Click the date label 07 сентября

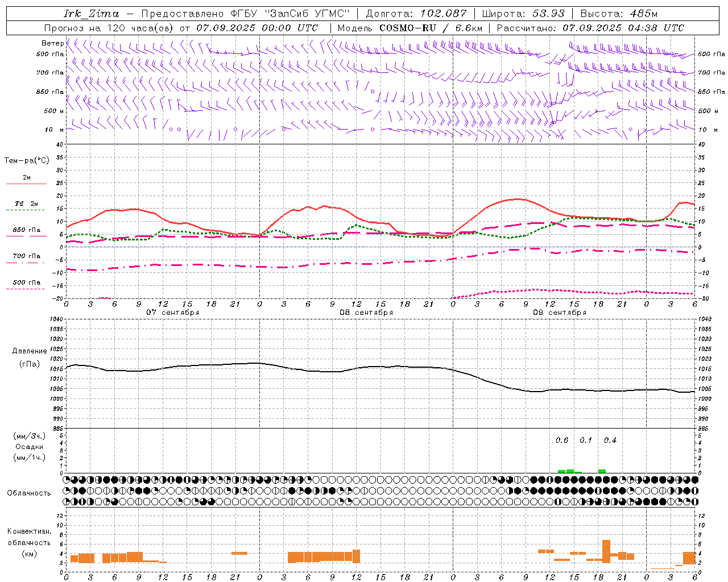[x=173, y=313]
